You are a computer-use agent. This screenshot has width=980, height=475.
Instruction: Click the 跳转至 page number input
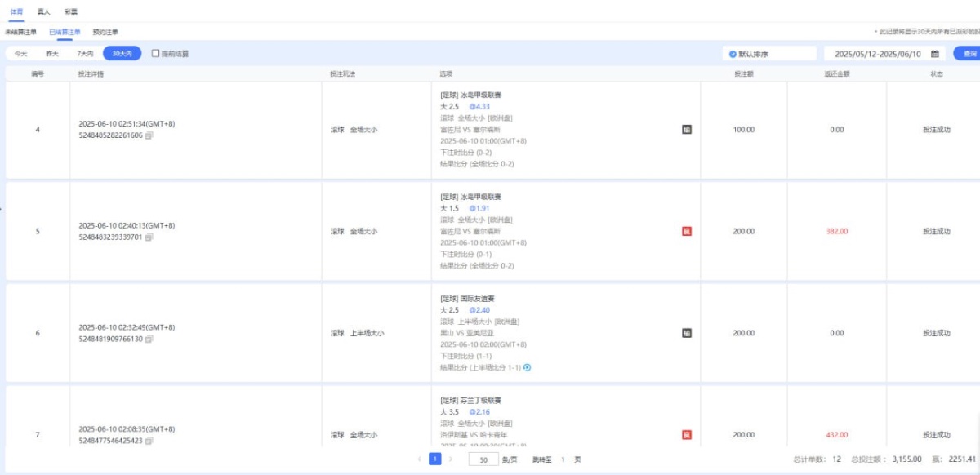(563, 459)
